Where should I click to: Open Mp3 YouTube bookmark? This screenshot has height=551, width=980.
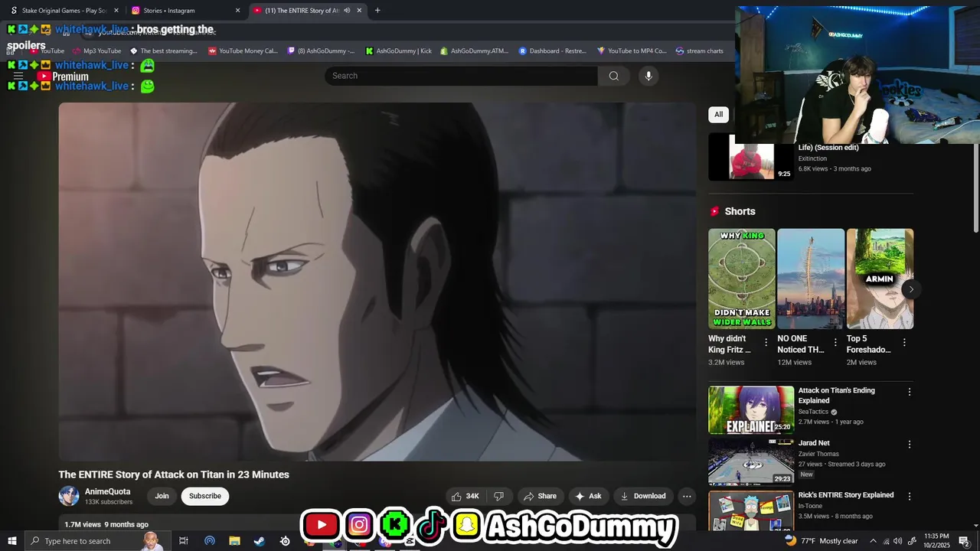pyautogui.click(x=96, y=51)
